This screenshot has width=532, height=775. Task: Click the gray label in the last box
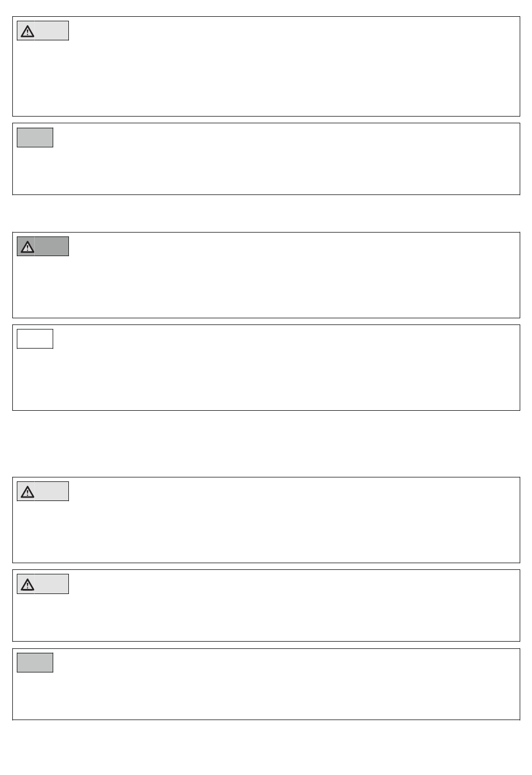[x=35, y=662]
